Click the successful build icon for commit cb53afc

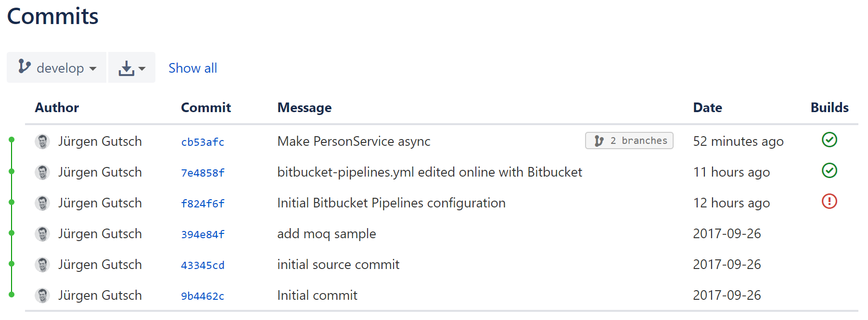point(829,140)
